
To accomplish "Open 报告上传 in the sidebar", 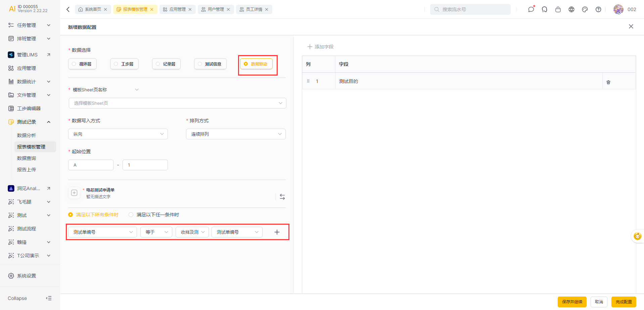I will [x=27, y=170].
